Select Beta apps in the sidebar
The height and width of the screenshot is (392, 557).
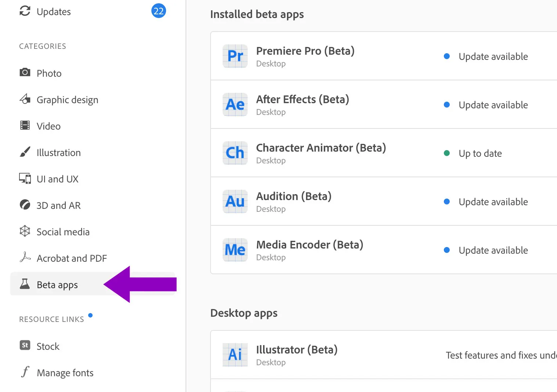tap(57, 285)
